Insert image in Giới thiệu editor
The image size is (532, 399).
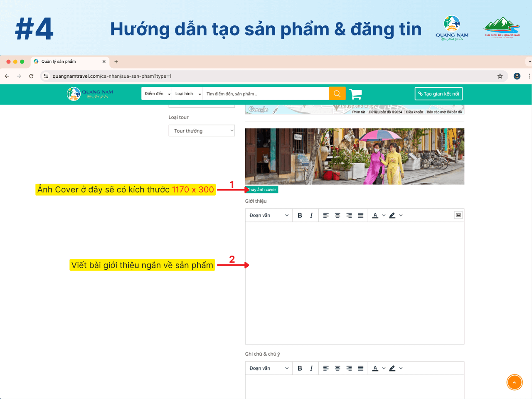pyautogui.click(x=458, y=215)
